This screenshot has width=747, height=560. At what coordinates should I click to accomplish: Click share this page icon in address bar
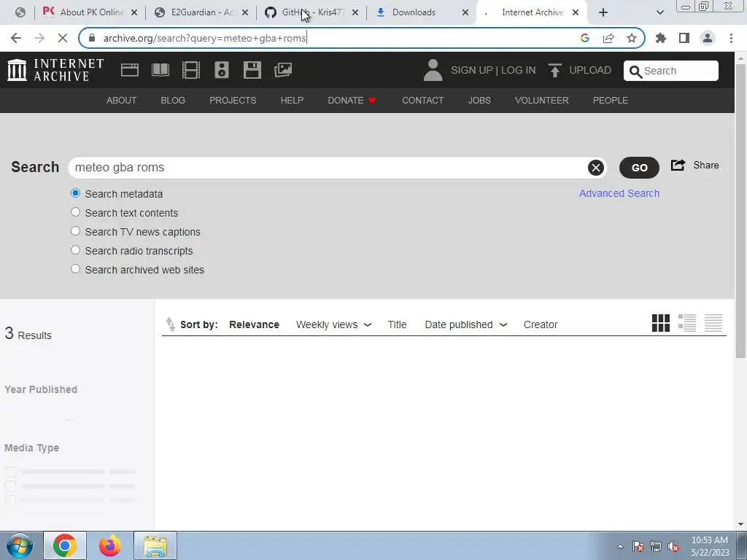tap(608, 38)
